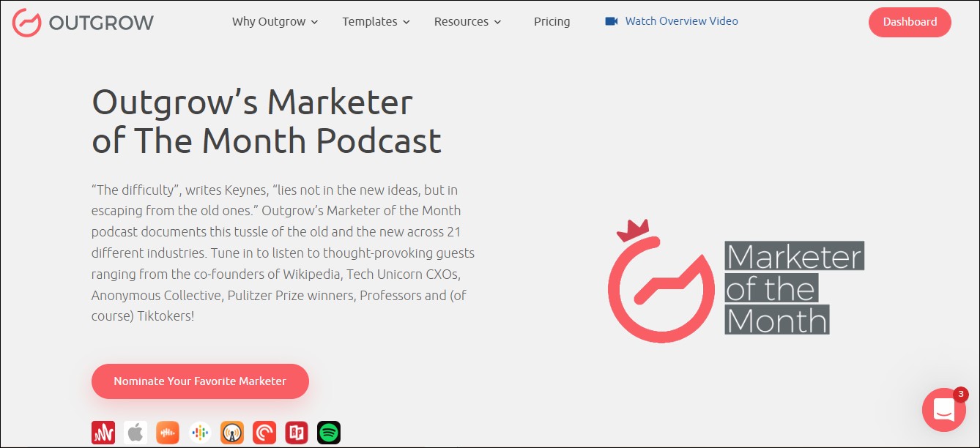The height and width of the screenshot is (448, 980).
Task: Expand the Templates dropdown menu
Action: point(376,22)
